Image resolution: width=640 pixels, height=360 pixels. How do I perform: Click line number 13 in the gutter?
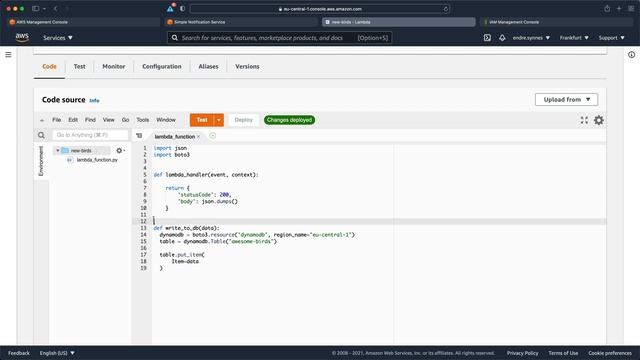click(x=143, y=228)
